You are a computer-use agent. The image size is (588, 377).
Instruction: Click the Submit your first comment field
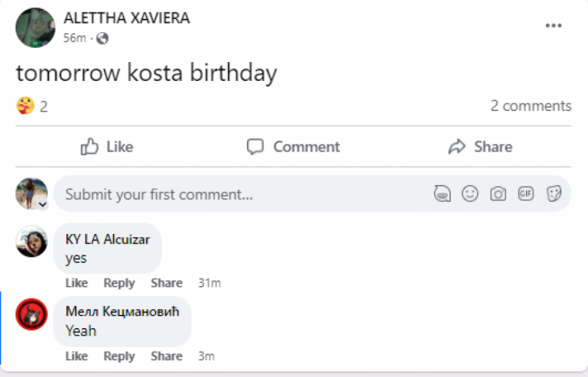[242, 194]
